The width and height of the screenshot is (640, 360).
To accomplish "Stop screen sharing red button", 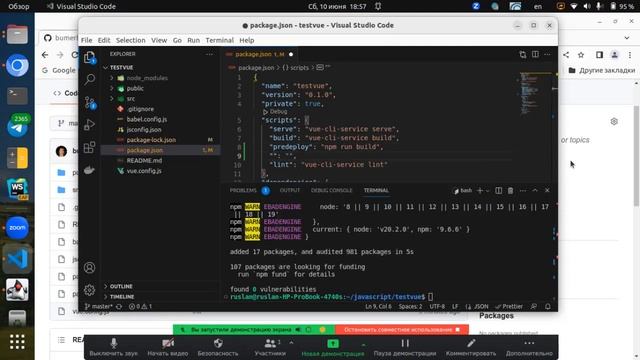I will (402, 329).
